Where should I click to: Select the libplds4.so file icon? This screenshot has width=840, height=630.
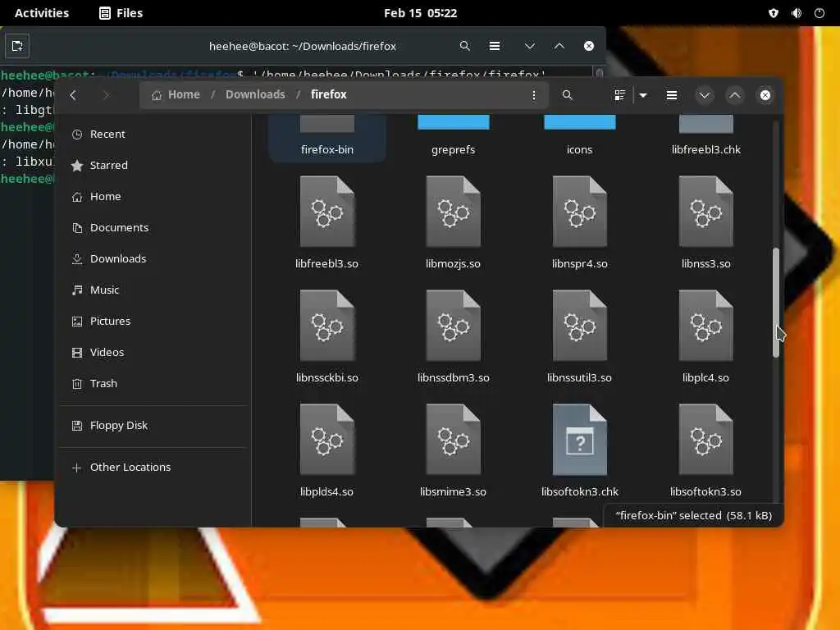click(x=326, y=440)
